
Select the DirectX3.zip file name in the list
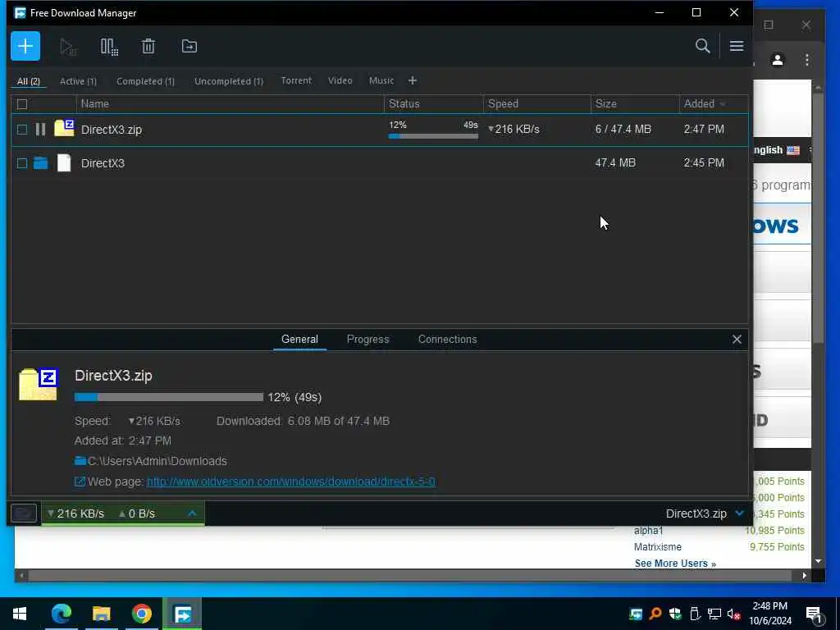pos(112,130)
